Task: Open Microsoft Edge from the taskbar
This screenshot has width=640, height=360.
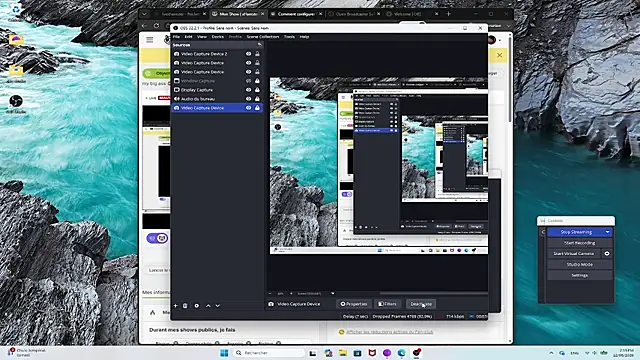Action: coord(402,353)
